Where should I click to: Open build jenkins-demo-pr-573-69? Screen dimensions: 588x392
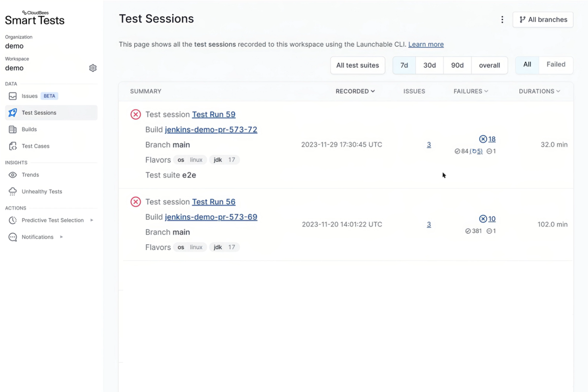[211, 217]
